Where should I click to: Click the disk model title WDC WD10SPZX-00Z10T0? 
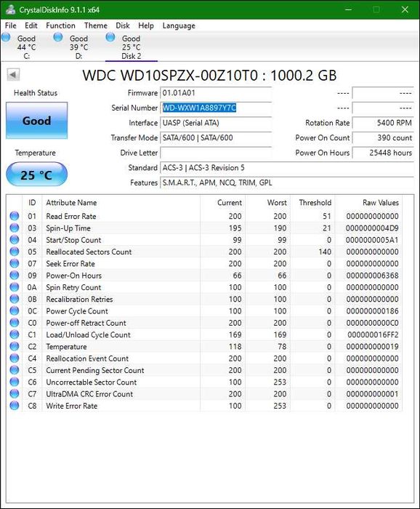pos(209,76)
